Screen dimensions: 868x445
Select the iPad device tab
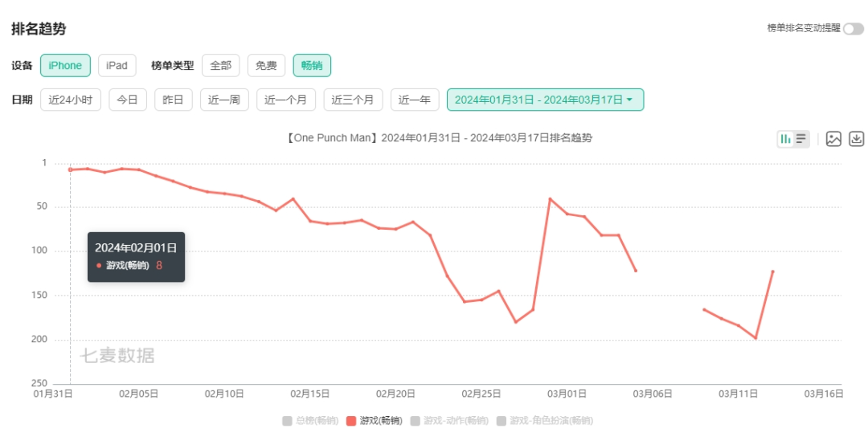(x=117, y=66)
